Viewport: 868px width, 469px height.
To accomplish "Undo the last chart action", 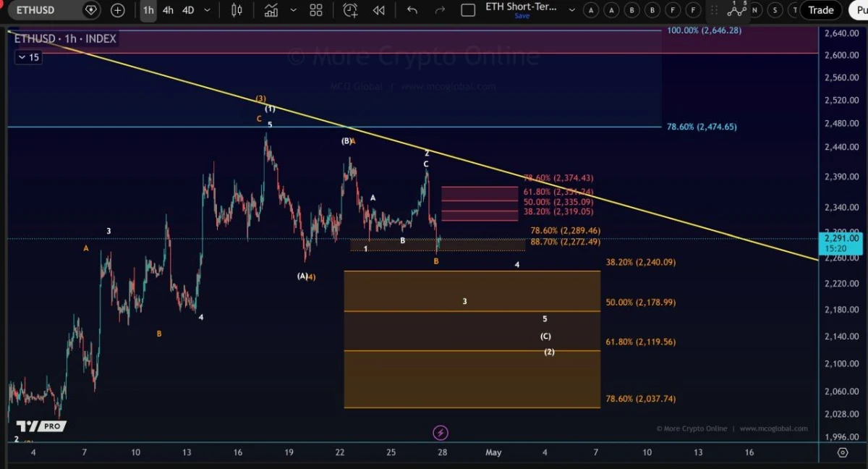I will click(412, 10).
